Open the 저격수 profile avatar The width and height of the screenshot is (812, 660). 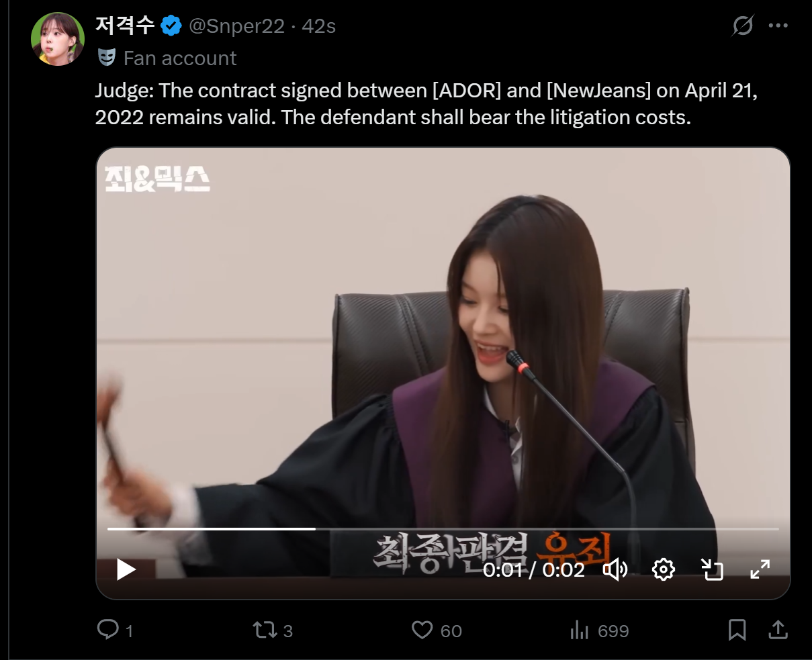tap(58, 39)
